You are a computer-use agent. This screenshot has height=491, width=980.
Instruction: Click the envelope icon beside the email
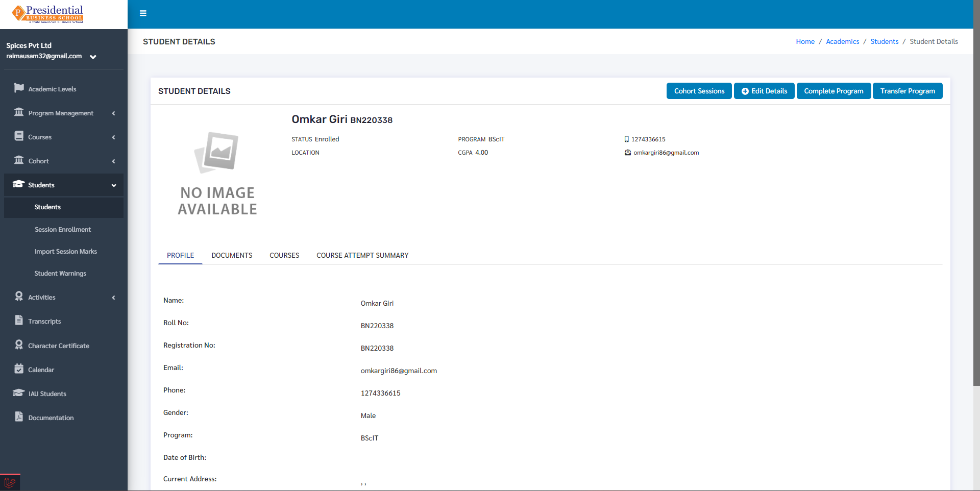[x=628, y=153]
